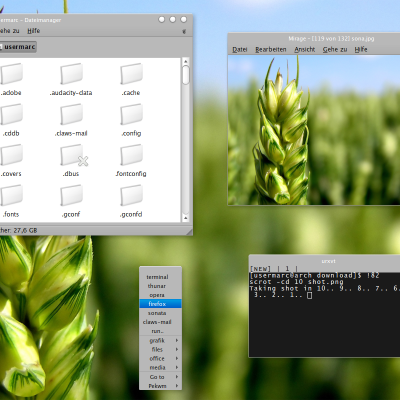Select the .fontconfig folder icon
Viewport: 400px width, 400px height.
tap(131, 155)
